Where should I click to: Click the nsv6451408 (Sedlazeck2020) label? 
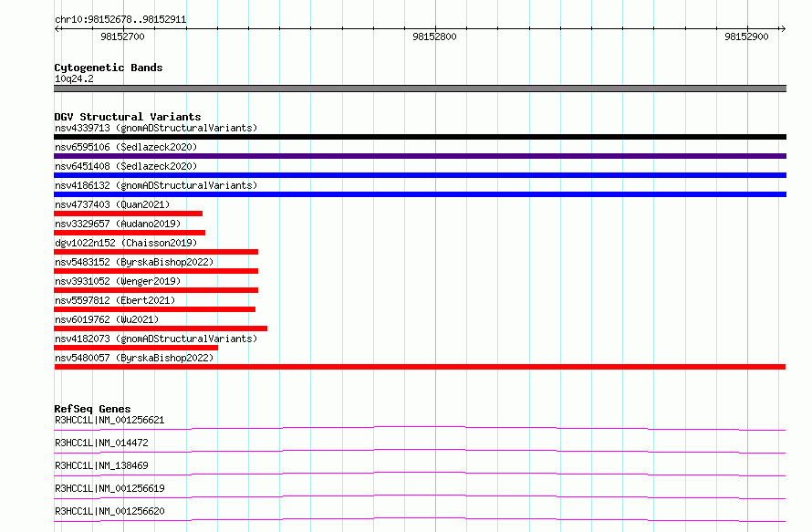126,166
